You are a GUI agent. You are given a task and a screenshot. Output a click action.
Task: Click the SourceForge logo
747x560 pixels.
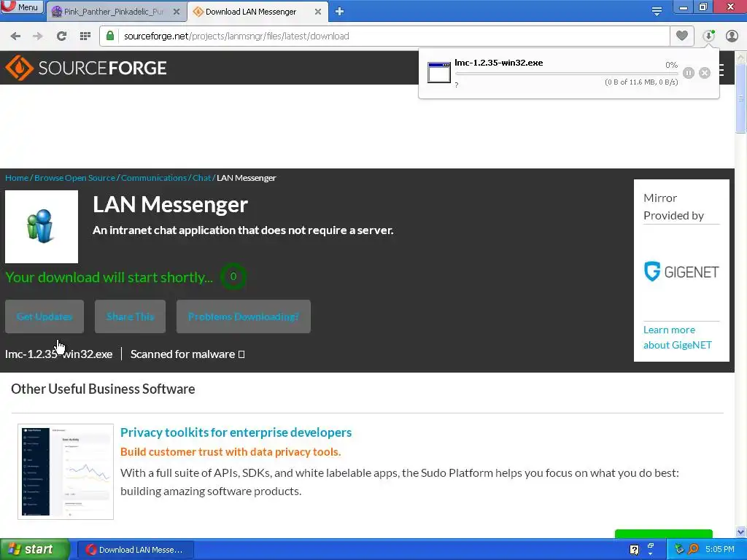[x=86, y=68]
